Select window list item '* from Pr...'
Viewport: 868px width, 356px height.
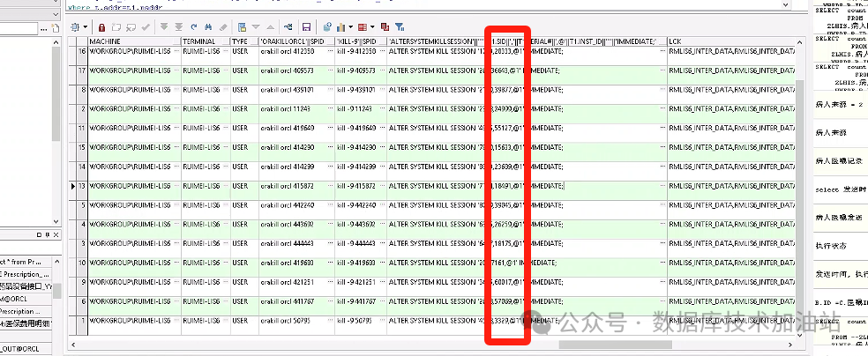coord(26,262)
